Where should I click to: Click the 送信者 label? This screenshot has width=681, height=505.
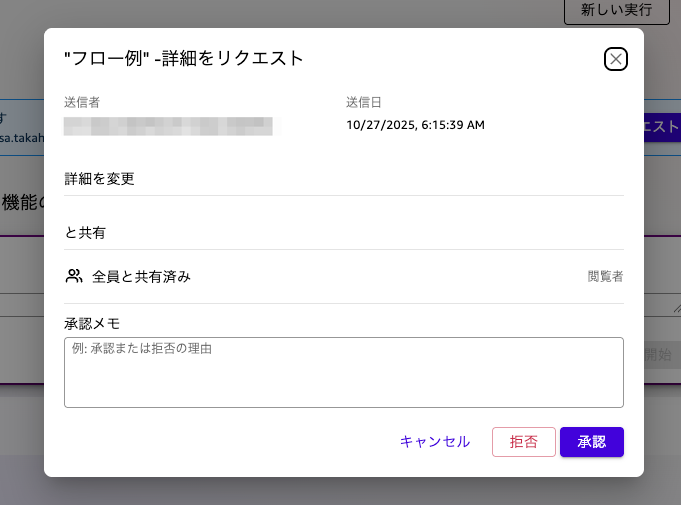[x=82, y=102]
